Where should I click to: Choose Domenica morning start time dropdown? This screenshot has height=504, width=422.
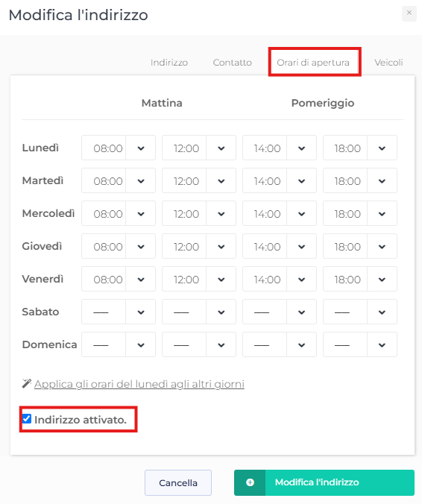pyautogui.click(x=119, y=344)
